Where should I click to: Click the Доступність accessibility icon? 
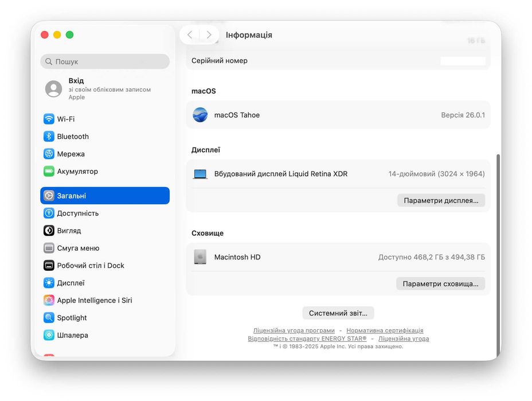click(49, 213)
